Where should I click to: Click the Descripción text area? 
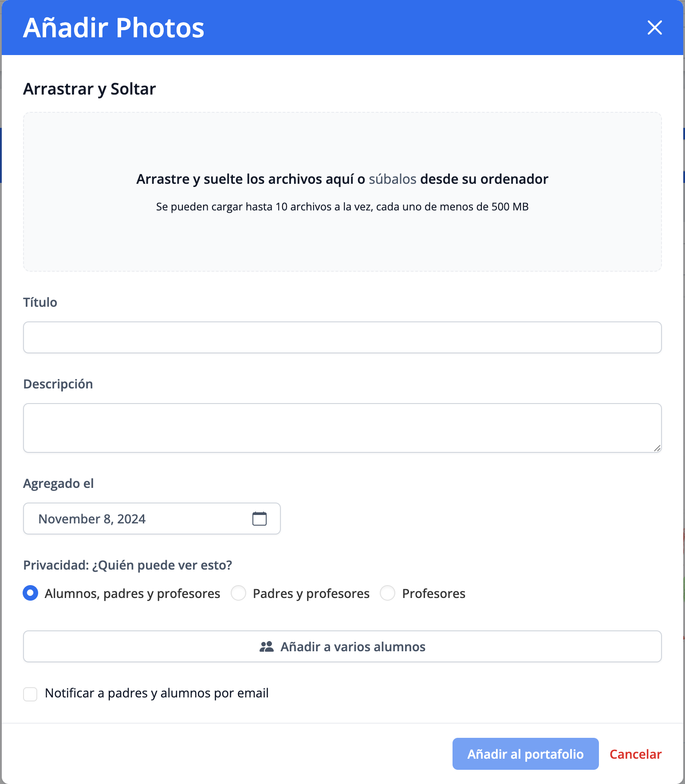[342, 428]
